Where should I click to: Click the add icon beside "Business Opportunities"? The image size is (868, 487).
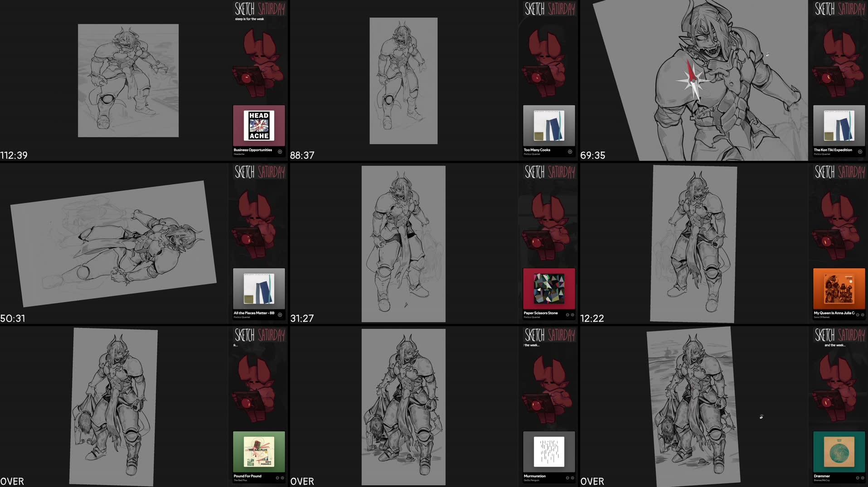tap(280, 151)
